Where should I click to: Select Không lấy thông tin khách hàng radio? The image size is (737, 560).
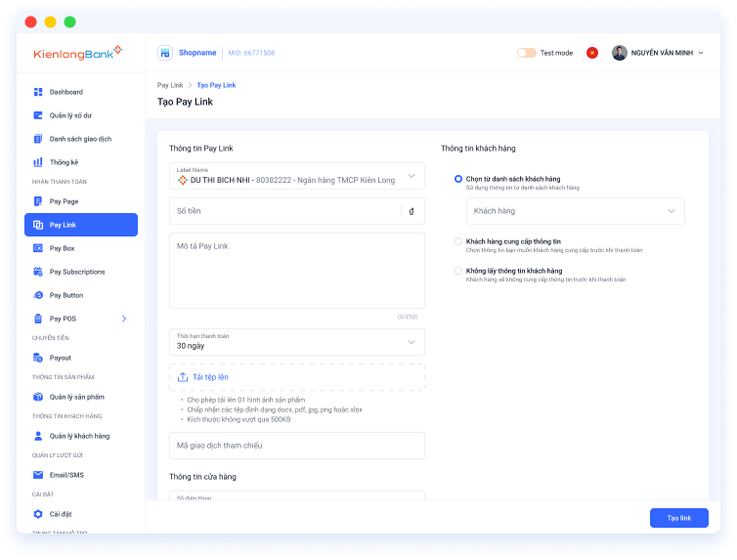tap(458, 271)
